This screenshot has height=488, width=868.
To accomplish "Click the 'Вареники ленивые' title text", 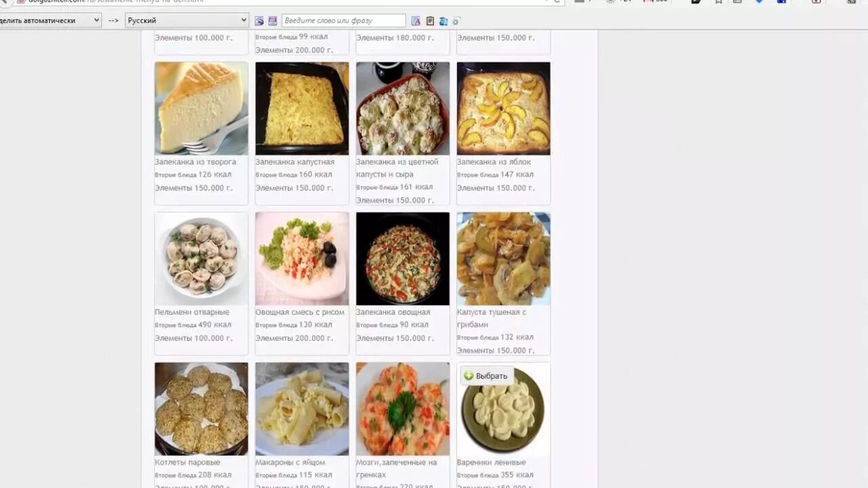I will (492, 463).
